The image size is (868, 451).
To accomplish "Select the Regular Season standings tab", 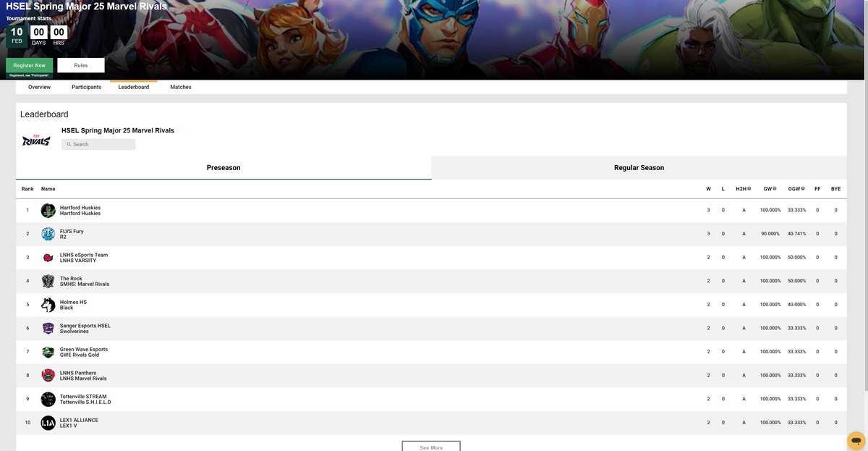I will [639, 167].
